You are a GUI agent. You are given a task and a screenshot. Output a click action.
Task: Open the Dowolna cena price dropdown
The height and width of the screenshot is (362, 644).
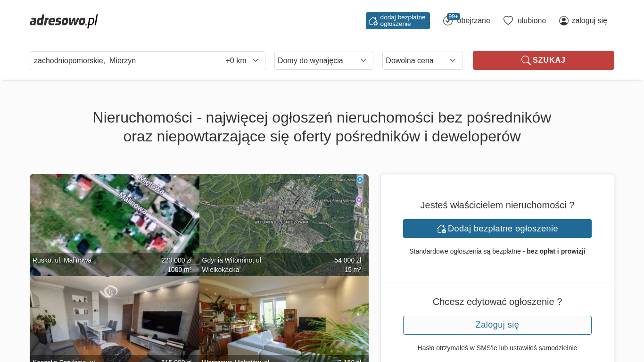[x=422, y=60]
